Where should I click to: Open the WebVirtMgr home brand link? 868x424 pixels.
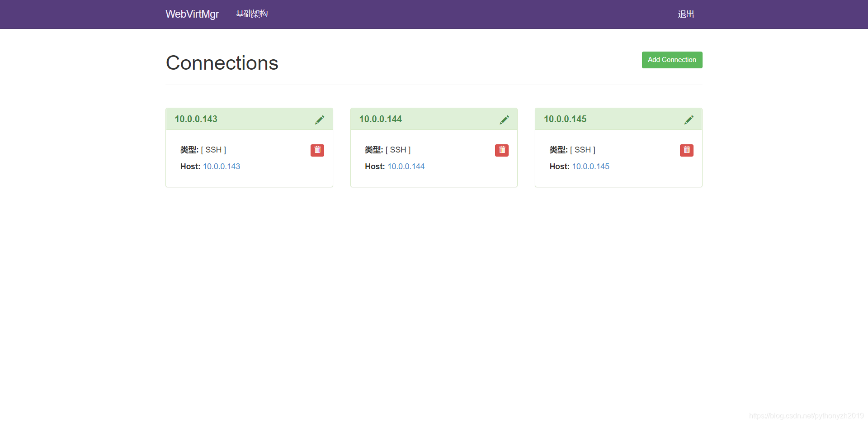(x=192, y=14)
